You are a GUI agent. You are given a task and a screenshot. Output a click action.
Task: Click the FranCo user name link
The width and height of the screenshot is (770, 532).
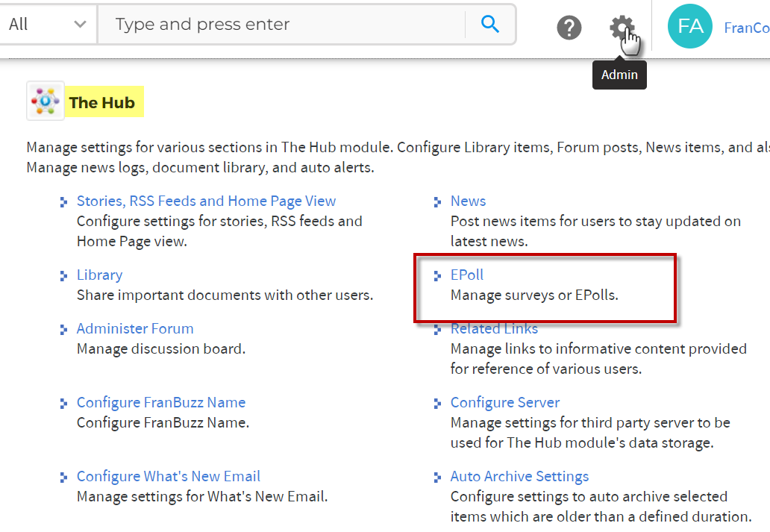click(747, 28)
